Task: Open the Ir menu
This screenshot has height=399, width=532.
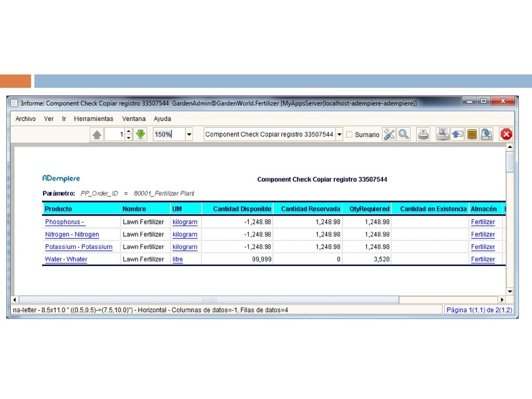Action: [64, 119]
